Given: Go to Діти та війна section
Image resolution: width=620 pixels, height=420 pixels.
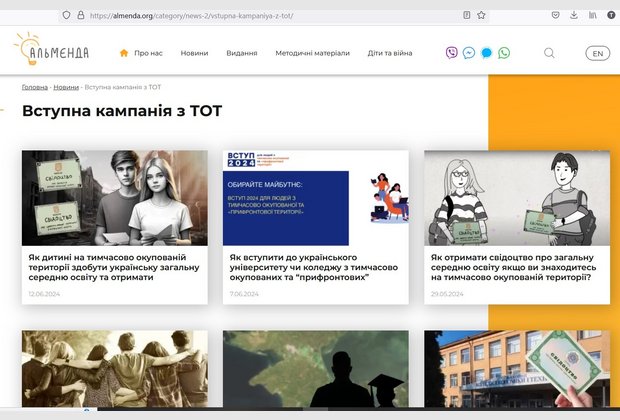Looking at the screenshot, I should coord(390,53).
